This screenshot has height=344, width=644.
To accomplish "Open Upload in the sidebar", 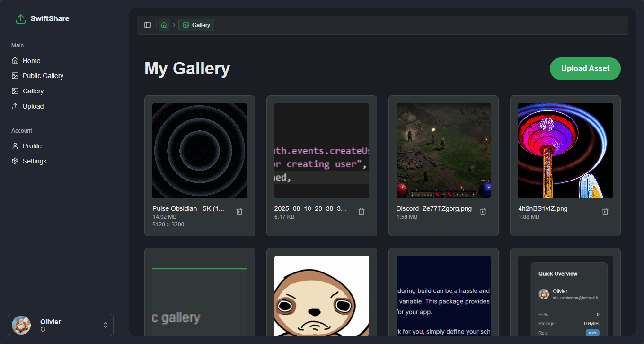I will pos(61,106).
